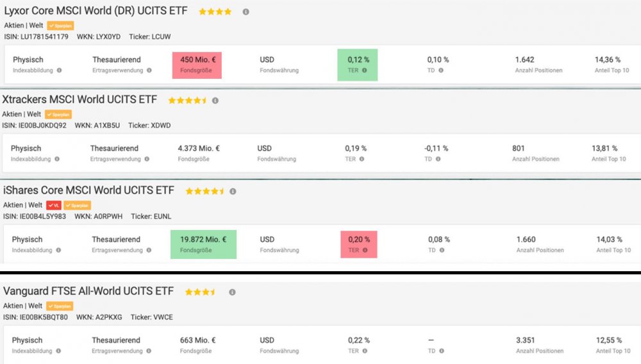Screen dimensions: 641x364
Task: Click green highlighted 19.872 Mio. € fund size
Action: (x=203, y=244)
